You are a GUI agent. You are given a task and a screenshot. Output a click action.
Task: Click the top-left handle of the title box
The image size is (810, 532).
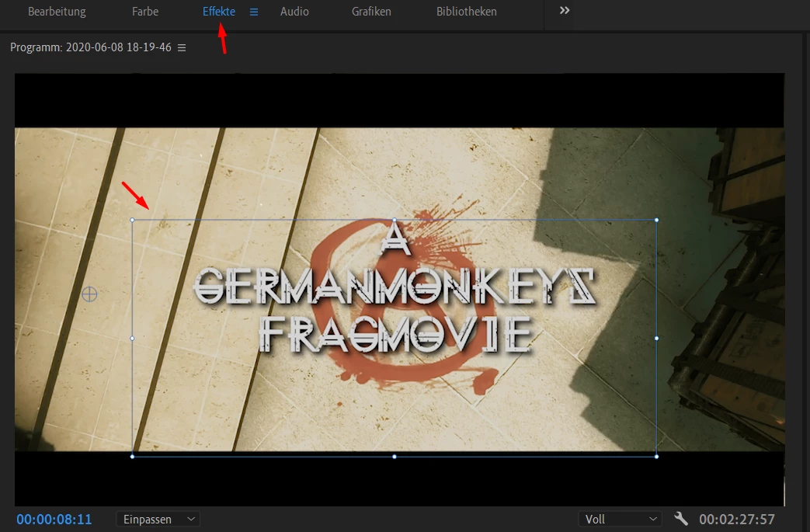pos(132,220)
